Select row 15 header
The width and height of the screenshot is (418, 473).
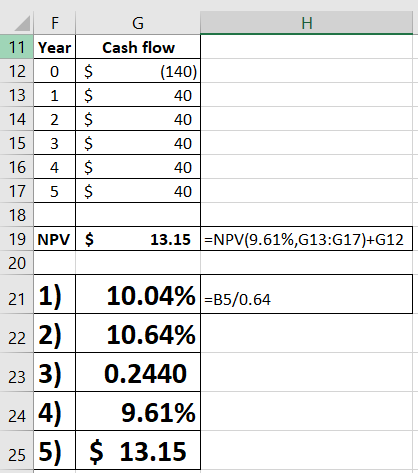click(x=17, y=143)
